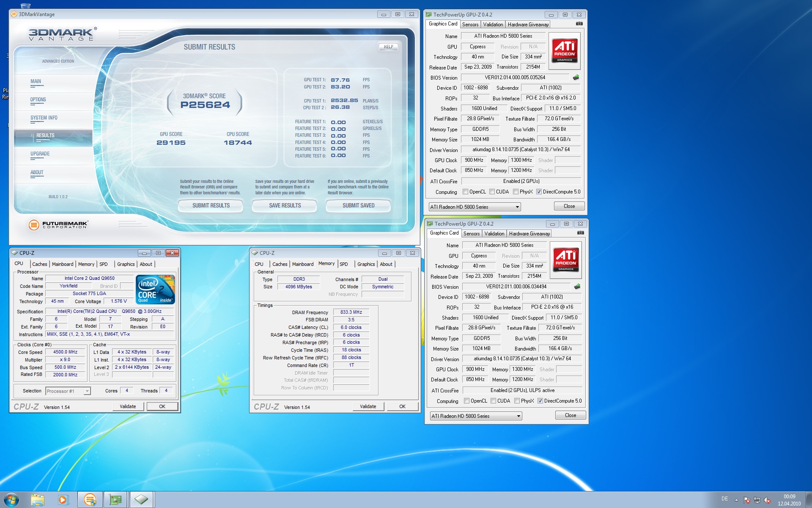812x508 pixels.
Task: Open Windows Explorer from the taskbar
Action: 38,500
